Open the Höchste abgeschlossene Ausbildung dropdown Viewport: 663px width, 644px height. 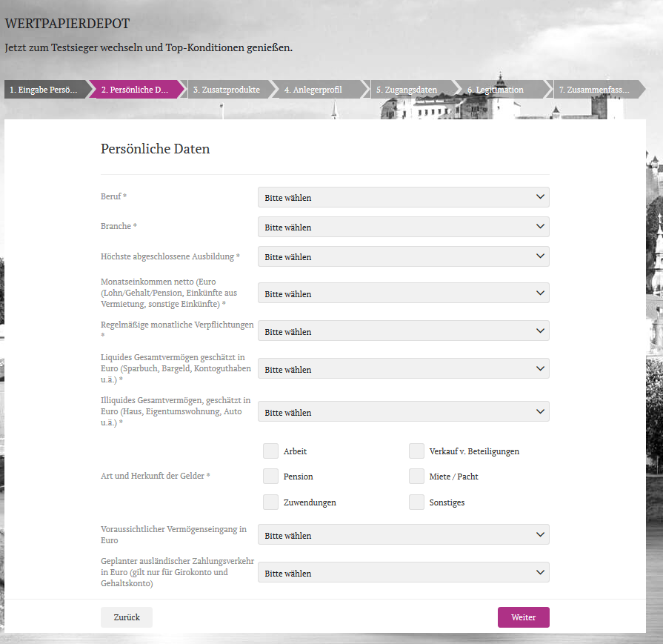tap(403, 256)
